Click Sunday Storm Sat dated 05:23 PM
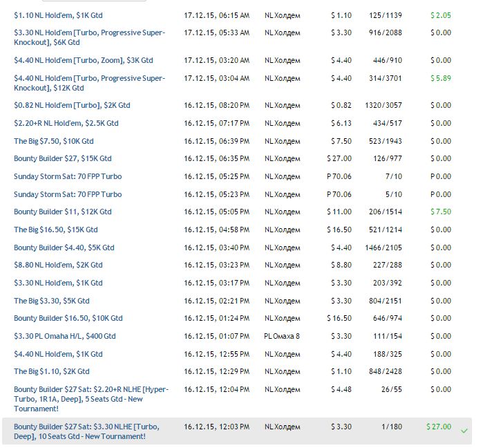This screenshot has height=448, width=483. pos(68,195)
